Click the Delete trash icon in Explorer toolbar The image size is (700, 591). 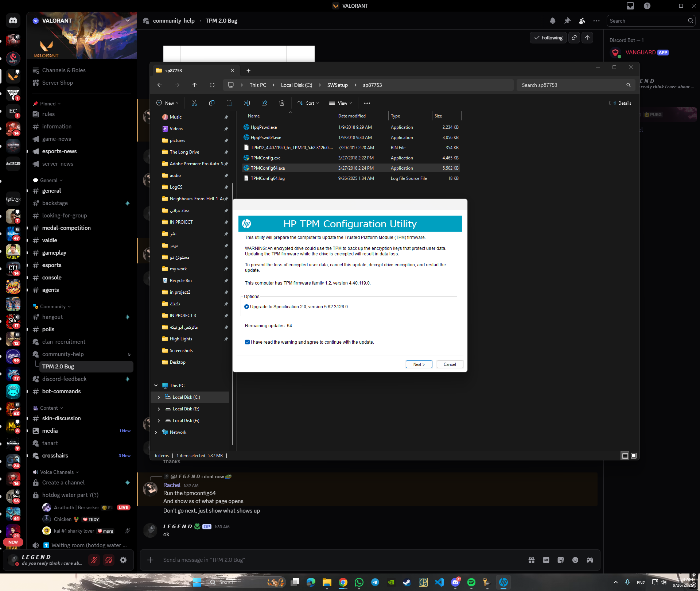point(281,103)
